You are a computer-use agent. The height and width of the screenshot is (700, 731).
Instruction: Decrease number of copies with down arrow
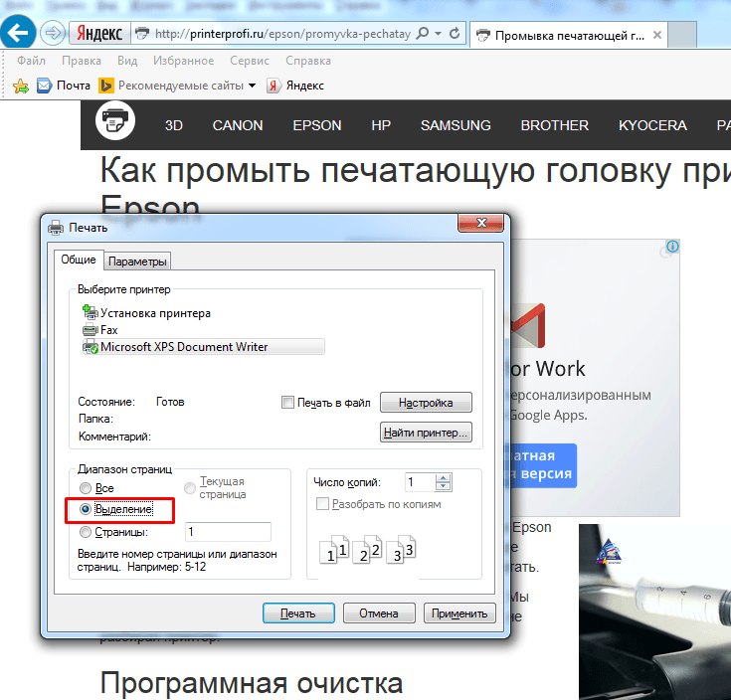tap(444, 486)
